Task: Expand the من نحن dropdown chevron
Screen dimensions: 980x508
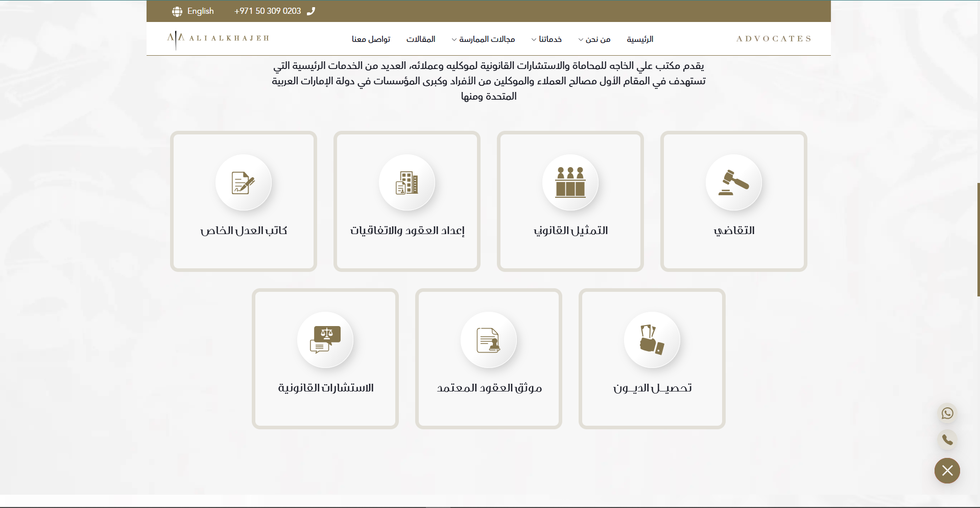Action: 581,40
